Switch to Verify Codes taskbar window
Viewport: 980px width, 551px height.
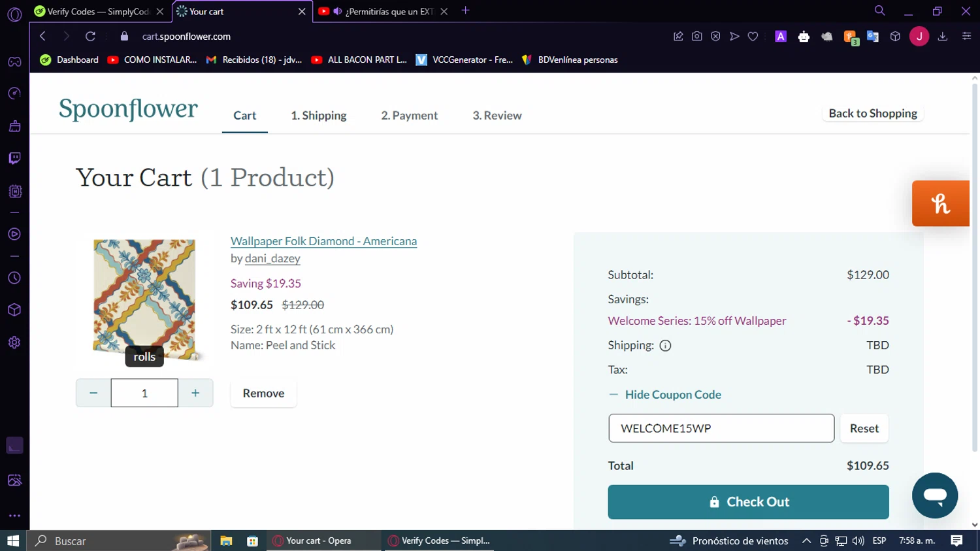click(439, 541)
